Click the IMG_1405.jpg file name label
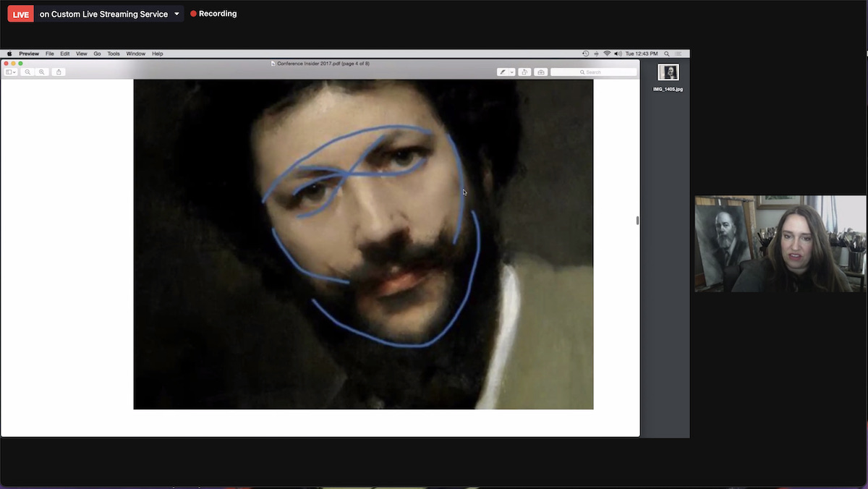 tap(668, 89)
